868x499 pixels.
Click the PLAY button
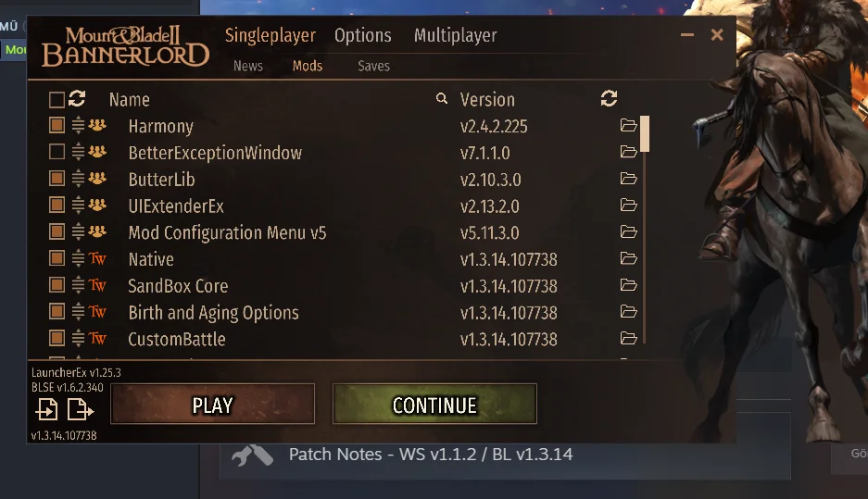tap(212, 405)
